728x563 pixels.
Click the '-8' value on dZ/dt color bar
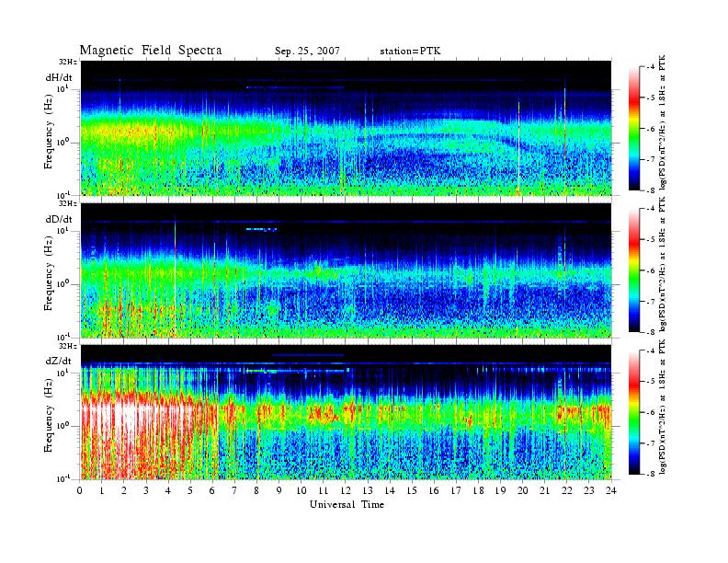(652, 474)
